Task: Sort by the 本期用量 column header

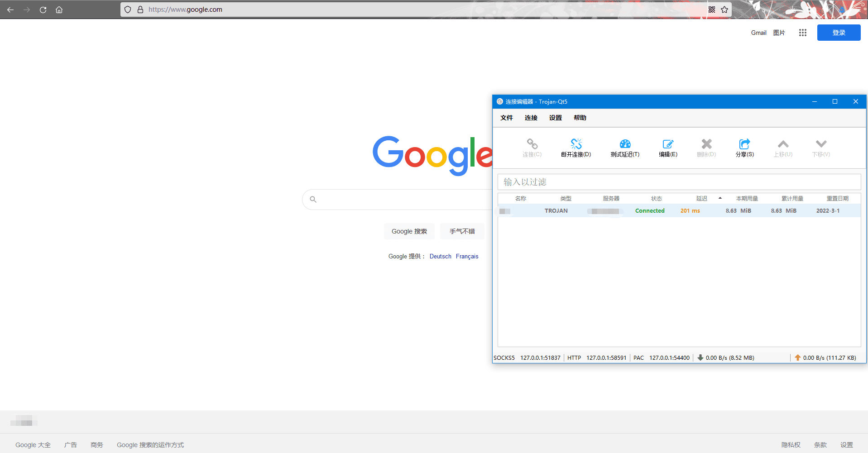Action: pos(747,198)
